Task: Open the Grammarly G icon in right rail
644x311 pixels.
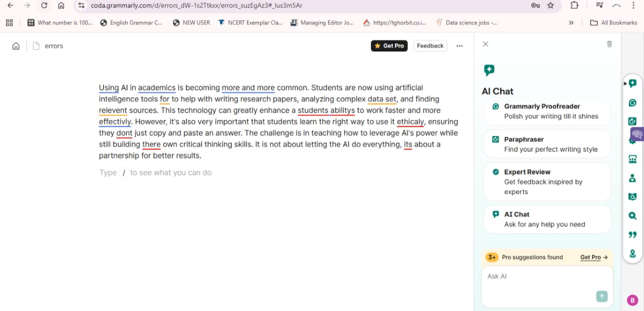Action: point(632,103)
